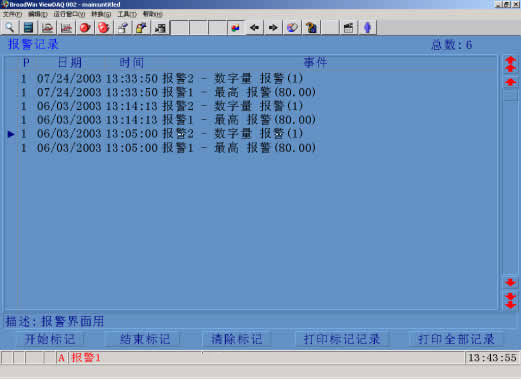The image size is (521, 379).
Task: Click 打印全部记录 button
Action: pos(456,339)
